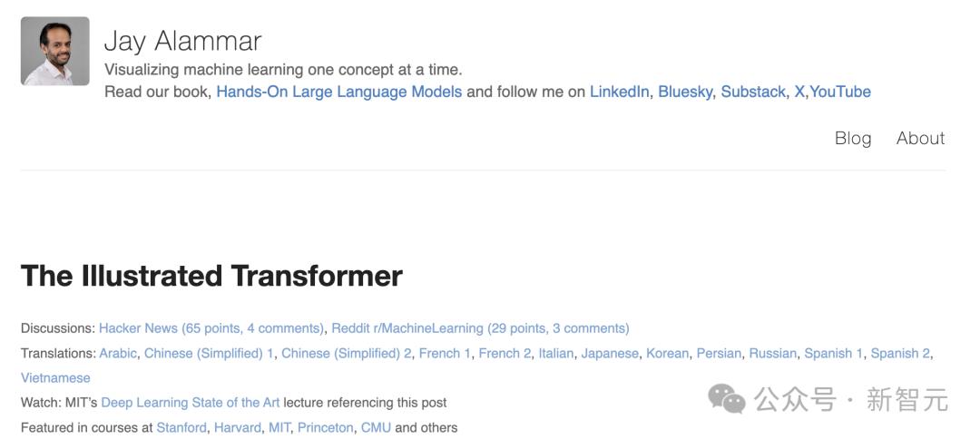Open the Blog navigation item
The image size is (980, 439).
[853, 138]
